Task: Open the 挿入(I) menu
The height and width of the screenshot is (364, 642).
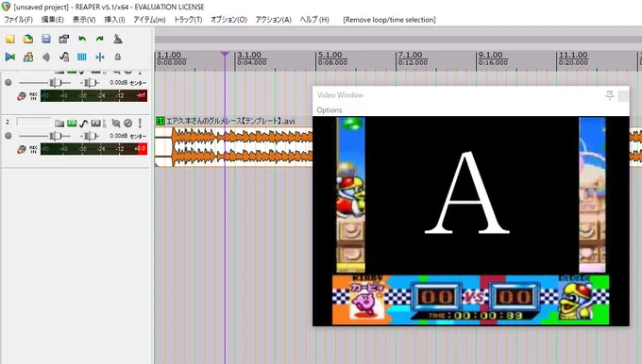Action: click(x=114, y=20)
